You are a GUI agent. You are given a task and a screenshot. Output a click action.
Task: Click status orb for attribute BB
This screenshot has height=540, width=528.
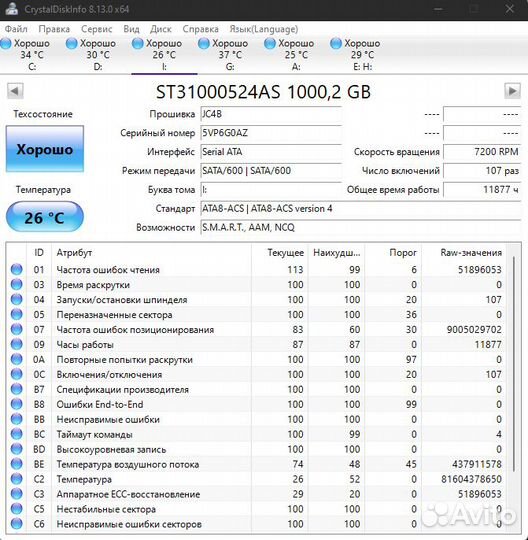point(16,419)
